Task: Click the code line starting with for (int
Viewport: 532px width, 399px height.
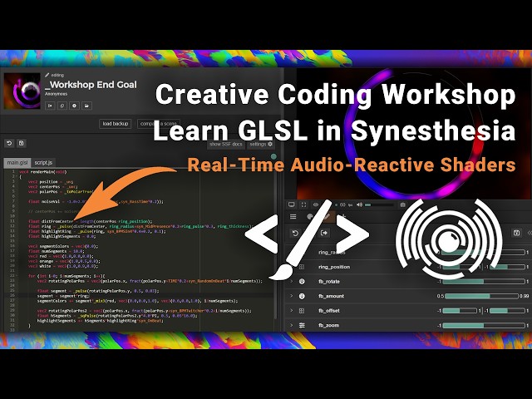Action: tap(66, 276)
